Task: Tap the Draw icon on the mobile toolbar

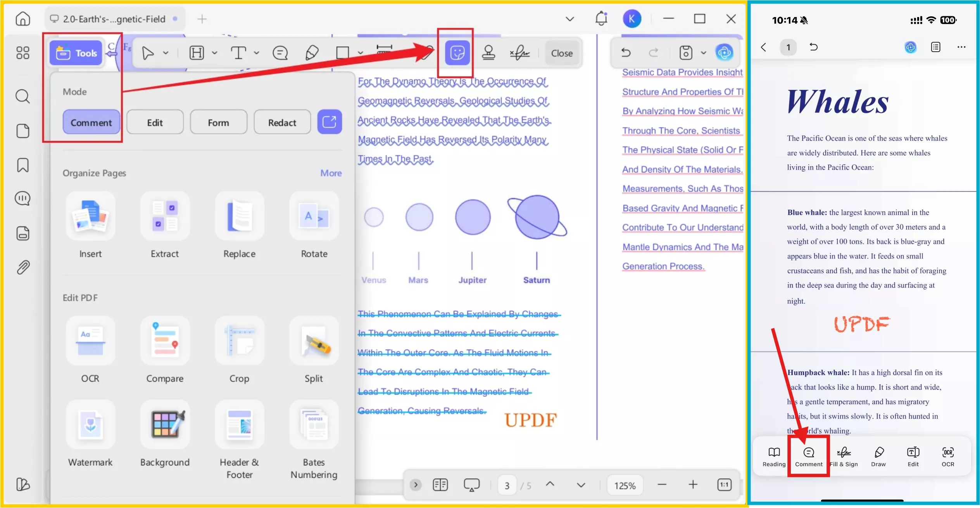Action: (878, 456)
